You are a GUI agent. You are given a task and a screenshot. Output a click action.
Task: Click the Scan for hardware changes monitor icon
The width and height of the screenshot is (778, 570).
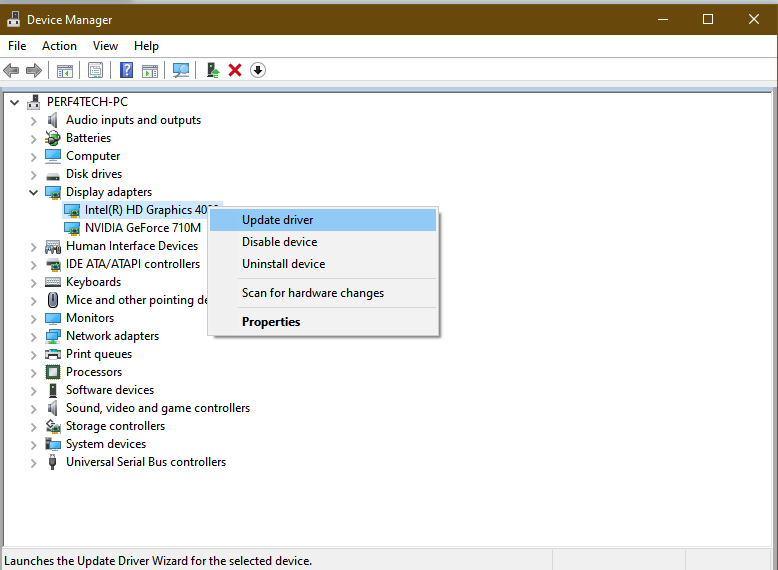(x=181, y=70)
